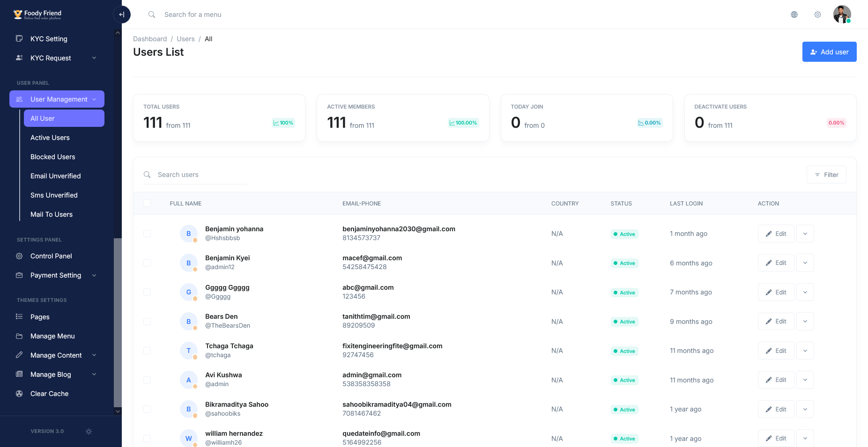Viewport: 868px width, 447px height.
Task: Check Ggggg Ggggg's row checkbox
Action: [147, 292]
